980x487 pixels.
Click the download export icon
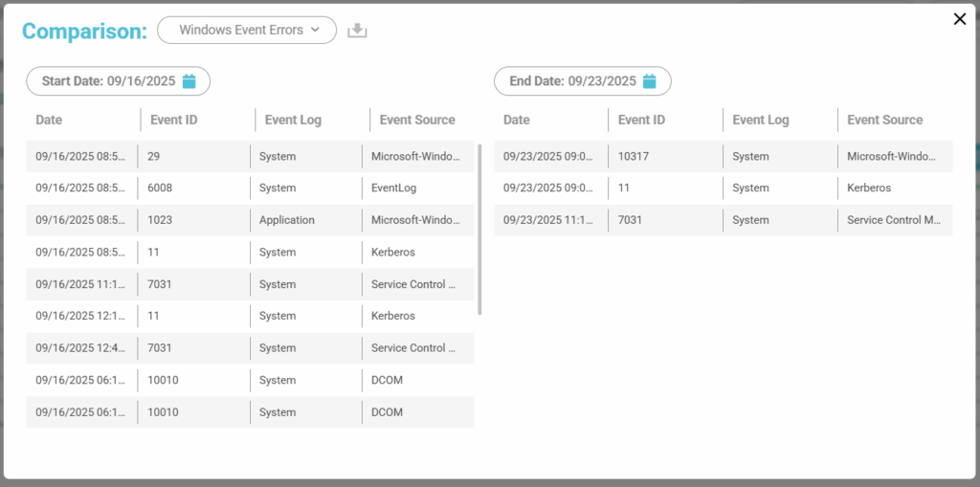tap(357, 31)
